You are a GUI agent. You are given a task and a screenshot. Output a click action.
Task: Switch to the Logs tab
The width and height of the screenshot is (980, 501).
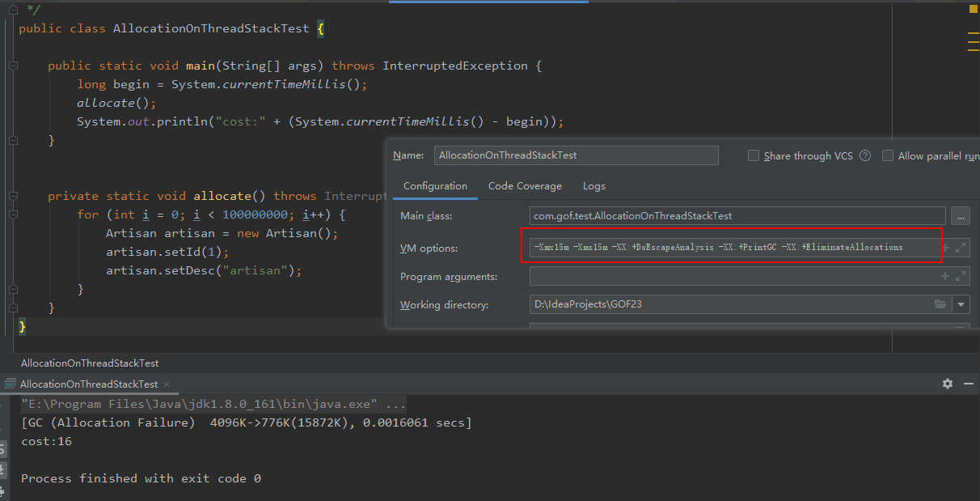[x=594, y=186]
